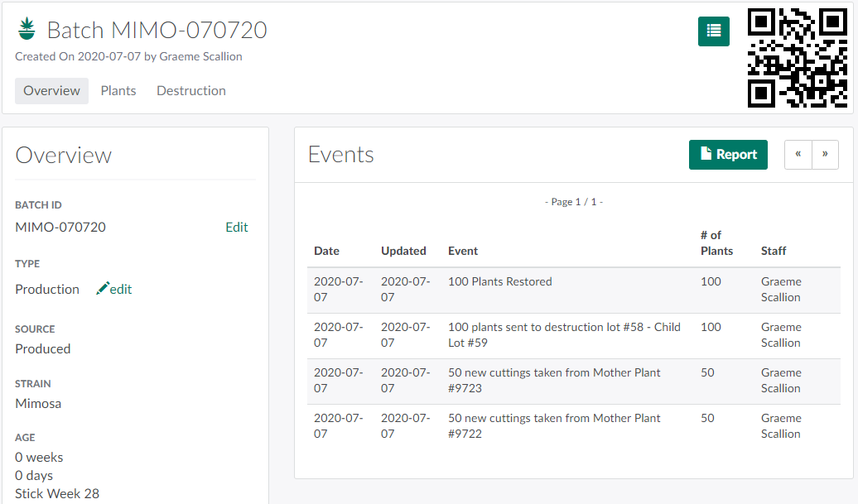Click the # of Plants column header
Screen dimensions: 858x504
coord(716,243)
